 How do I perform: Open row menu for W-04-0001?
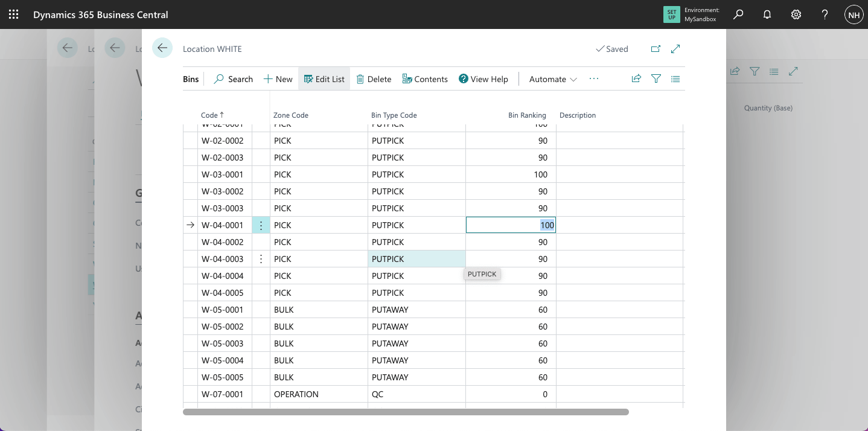261,225
